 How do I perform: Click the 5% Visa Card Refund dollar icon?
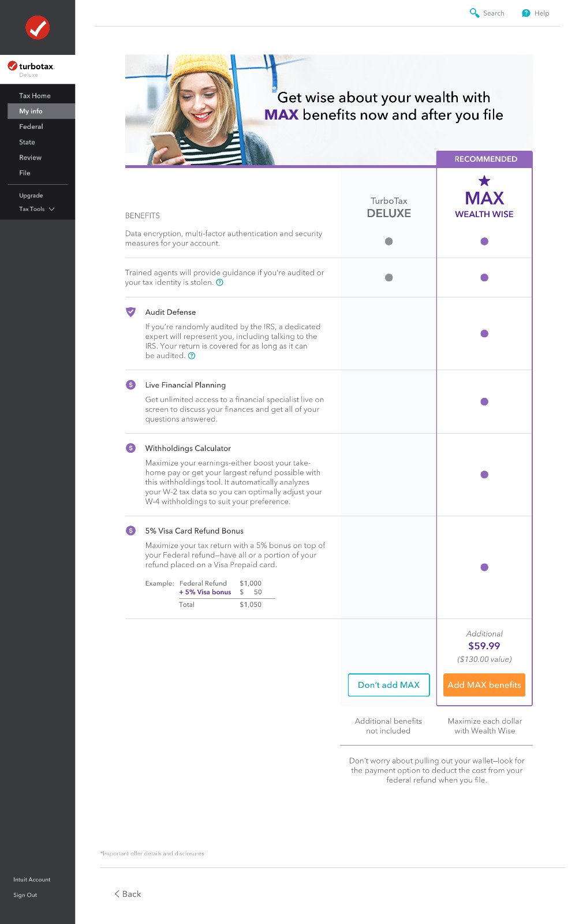(x=131, y=531)
